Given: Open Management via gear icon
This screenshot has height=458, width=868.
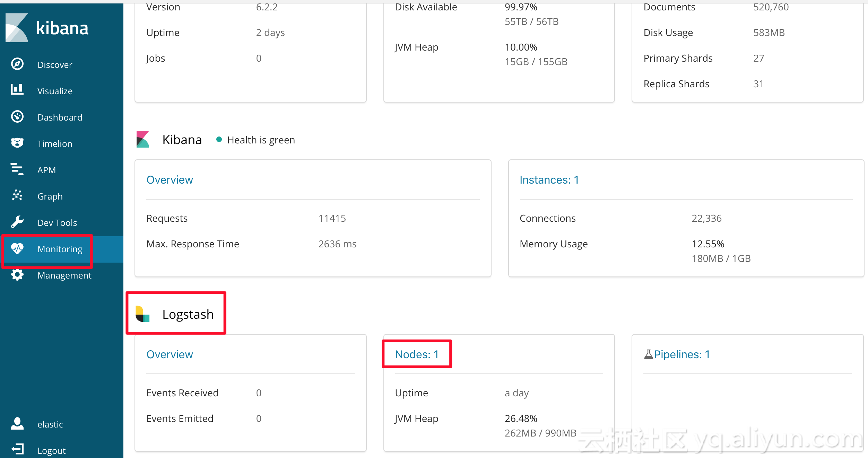Looking at the screenshot, I should tap(17, 275).
